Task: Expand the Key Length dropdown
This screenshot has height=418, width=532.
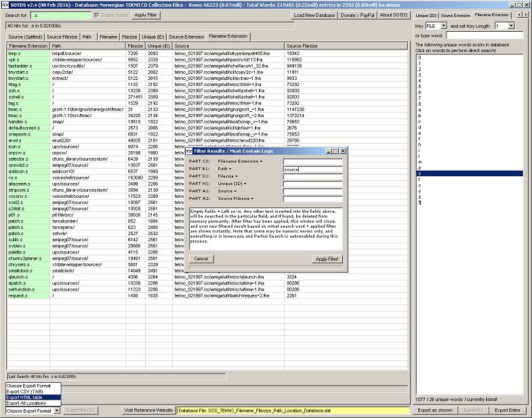Action: [x=511, y=26]
